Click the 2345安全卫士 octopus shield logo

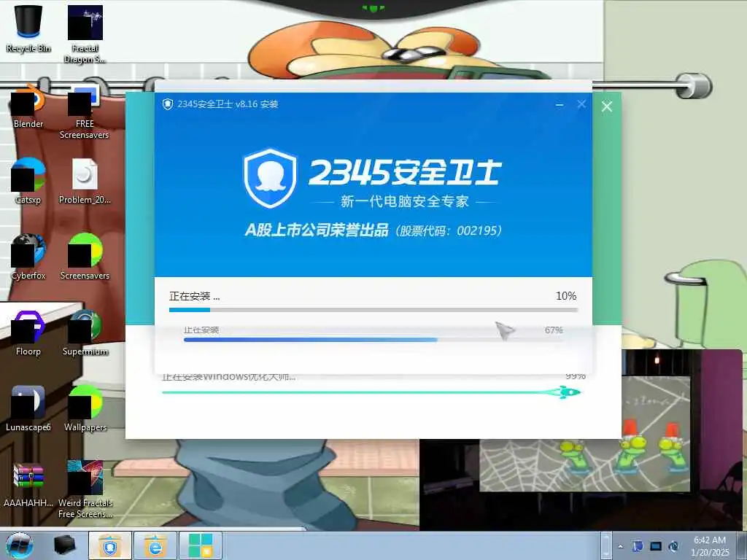pos(270,178)
